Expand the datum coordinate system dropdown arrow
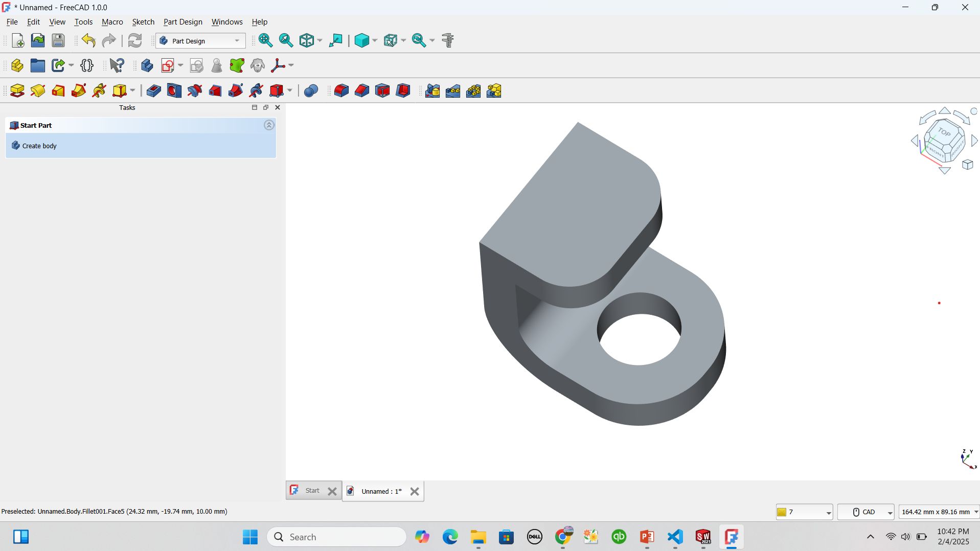Screen dimensions: 980x551 coord(291,65)
